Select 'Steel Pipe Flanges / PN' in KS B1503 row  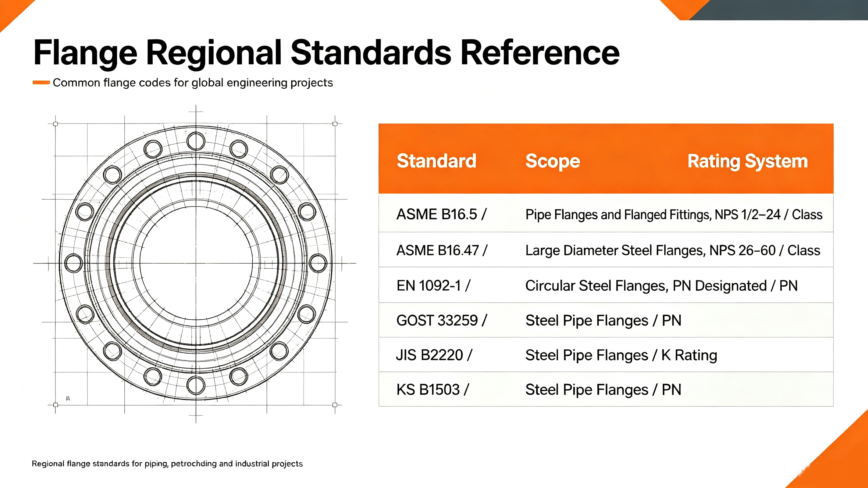(x=603, y=390)
